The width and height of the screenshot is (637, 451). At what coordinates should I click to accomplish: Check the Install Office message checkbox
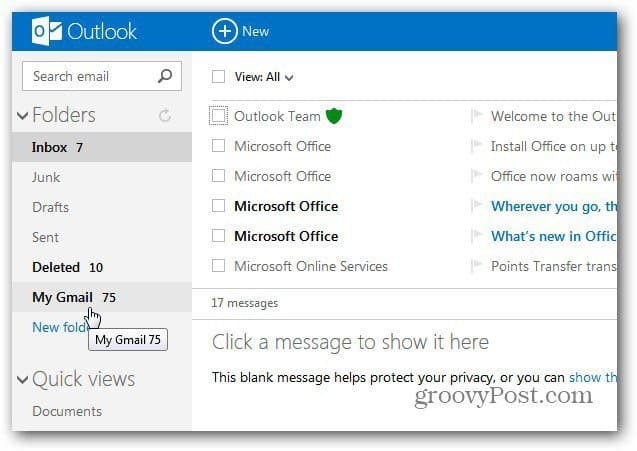click(218, 145)
